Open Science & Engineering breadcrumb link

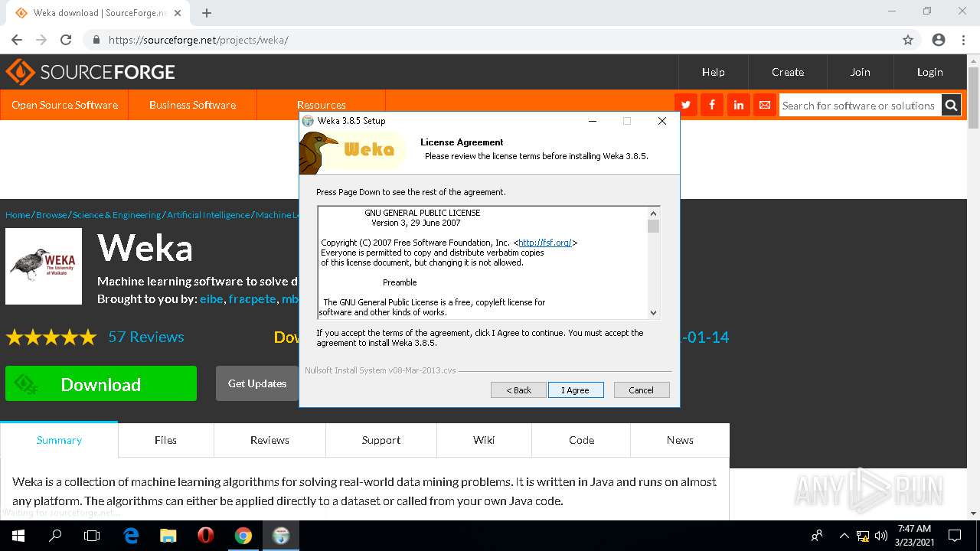116,215
